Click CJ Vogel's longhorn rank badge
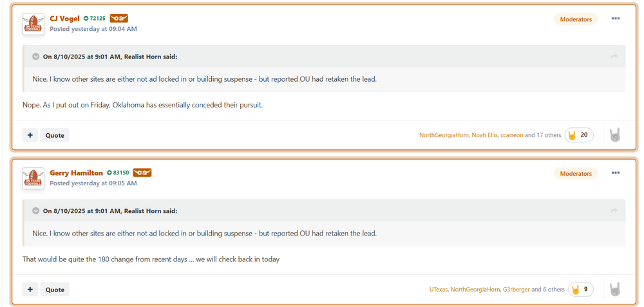The width and height of the screenshot is (644, 307). coord(118,19)
